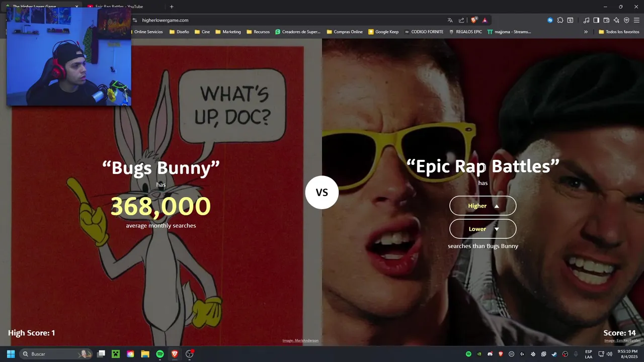Open the CODIGO FORNITE bookmark
Viewport: 644px width, 362px height.
click(x=424, y=32)
